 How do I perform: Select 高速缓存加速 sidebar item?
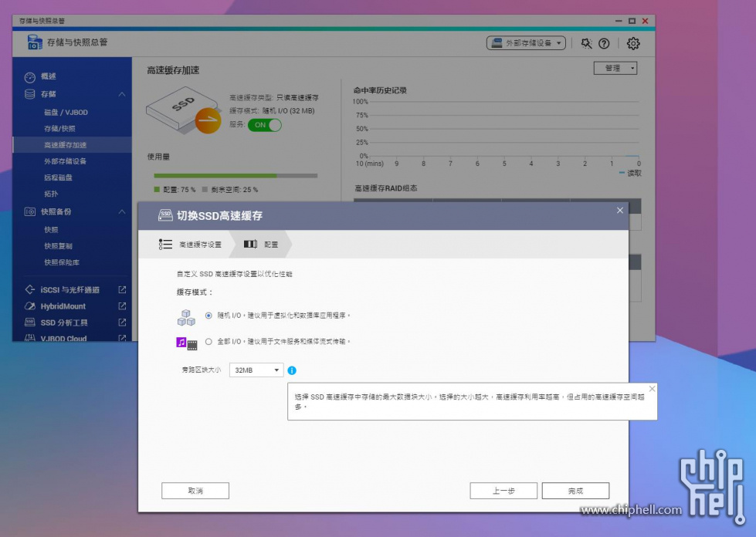click(72, 145)
